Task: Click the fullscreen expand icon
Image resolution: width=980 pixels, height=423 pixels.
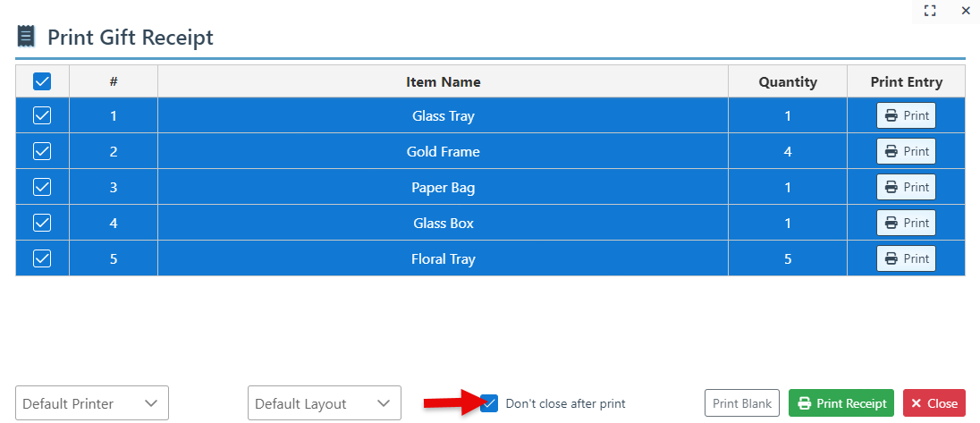Action: click(x=930, y=11)
